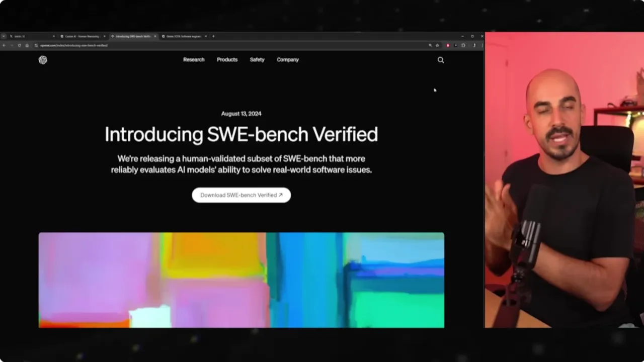Open site info icon beside URL
The width and height of the screenshot is (644, 362).
(x=36, y=45)
